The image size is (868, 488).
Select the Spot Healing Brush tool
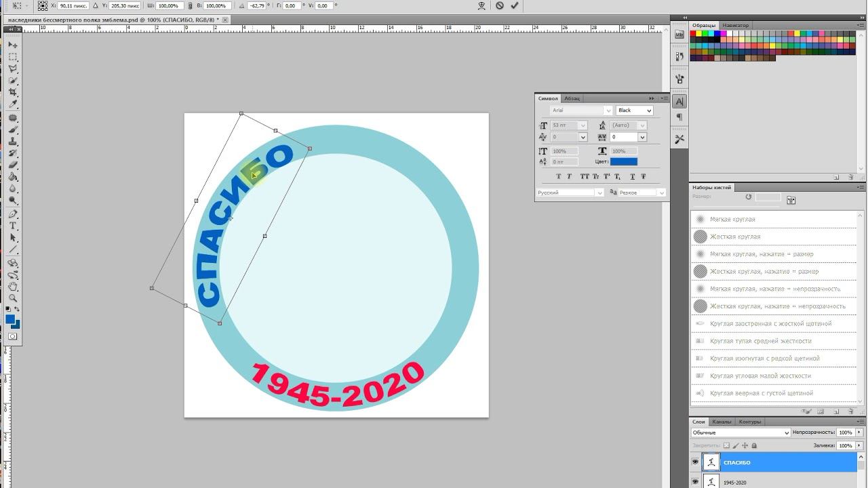(13, 118)
